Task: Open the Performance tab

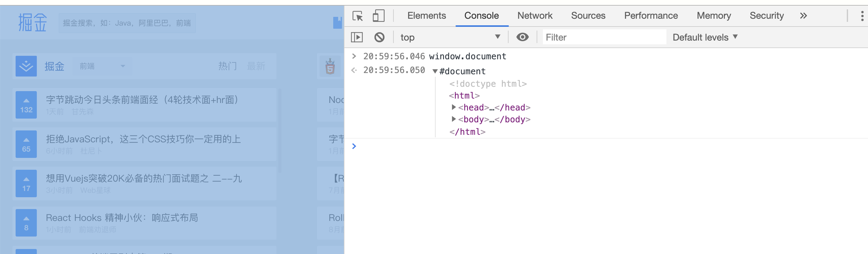Action: pos(651,16)
